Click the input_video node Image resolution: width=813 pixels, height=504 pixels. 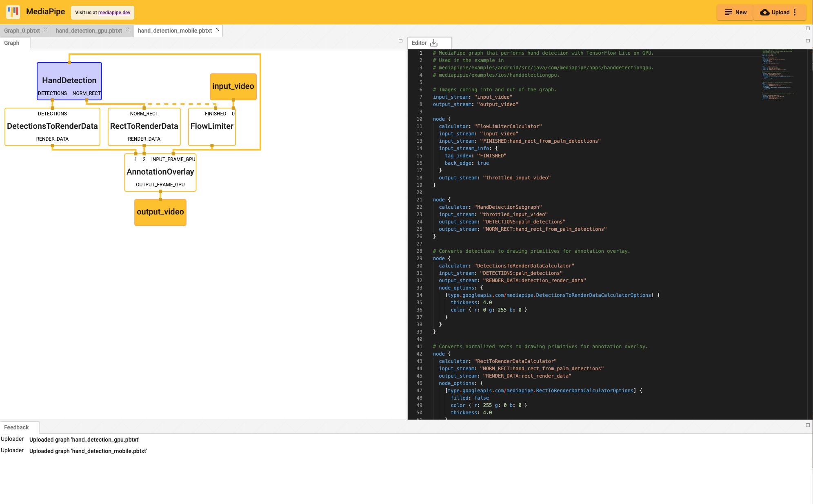coord(233,86)
